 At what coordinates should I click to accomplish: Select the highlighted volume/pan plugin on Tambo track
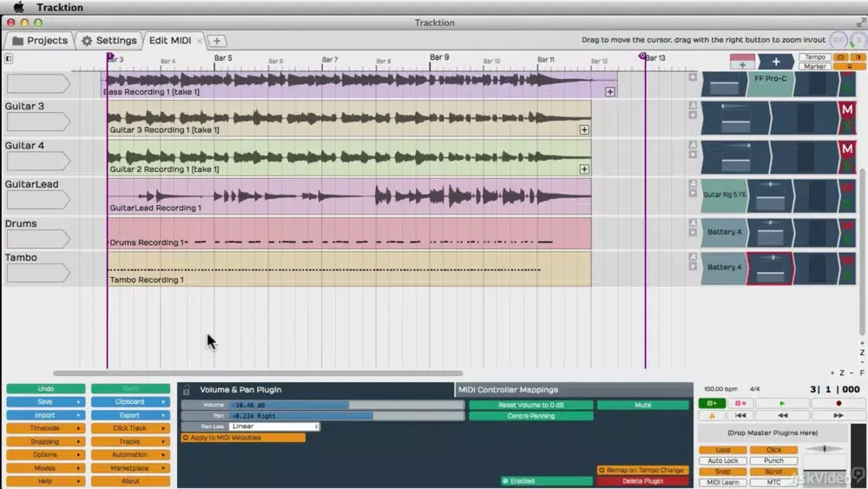(x=770, y=268)
